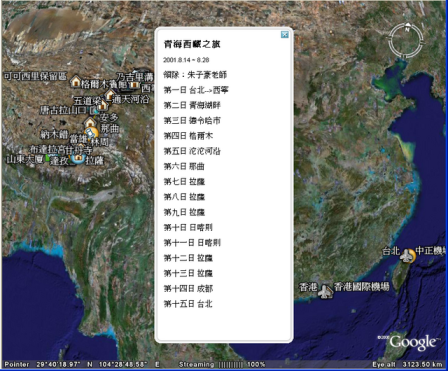Click the Google logo watermark
This screenshot has width=448, height=371.
(x=413, y=342)
